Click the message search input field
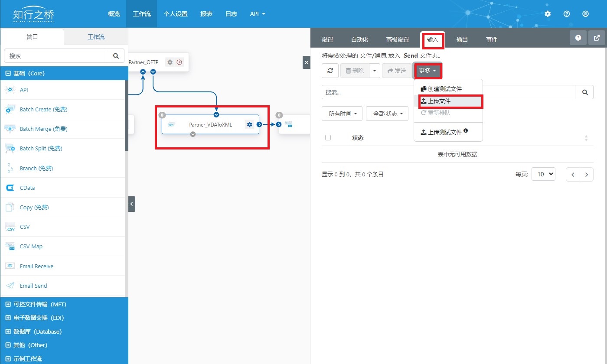Image resolution: width=607 pixels, height=364 pixels. click(448, 92)
